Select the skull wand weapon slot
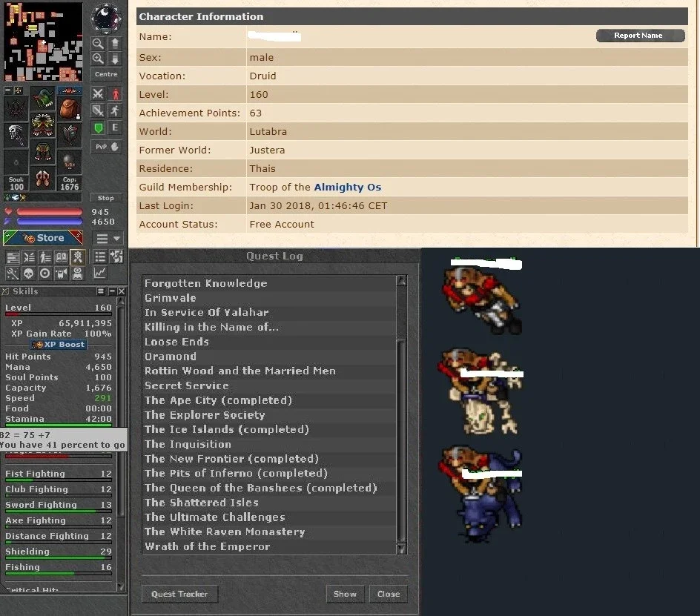The image size is (700, 616). coord(16,135)
